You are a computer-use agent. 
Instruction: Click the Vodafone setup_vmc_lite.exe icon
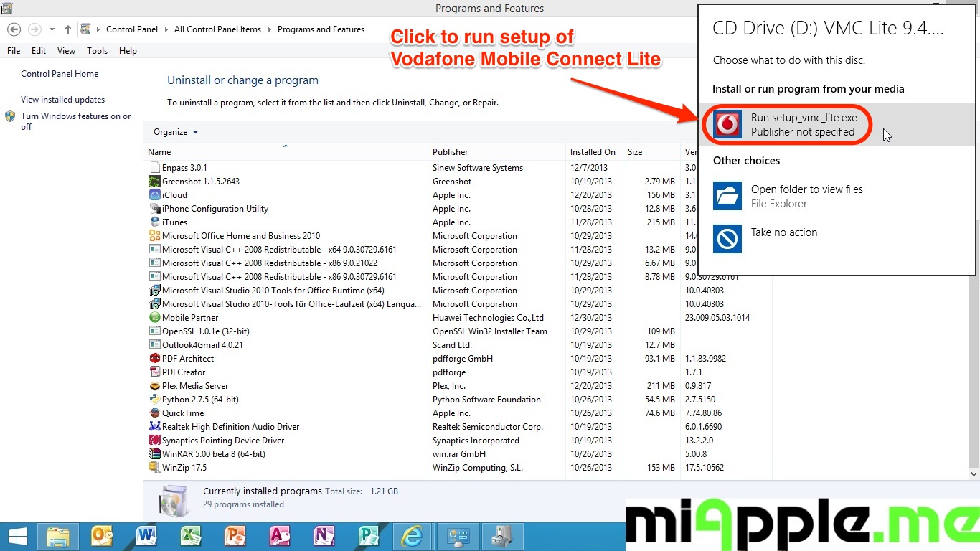727,125
